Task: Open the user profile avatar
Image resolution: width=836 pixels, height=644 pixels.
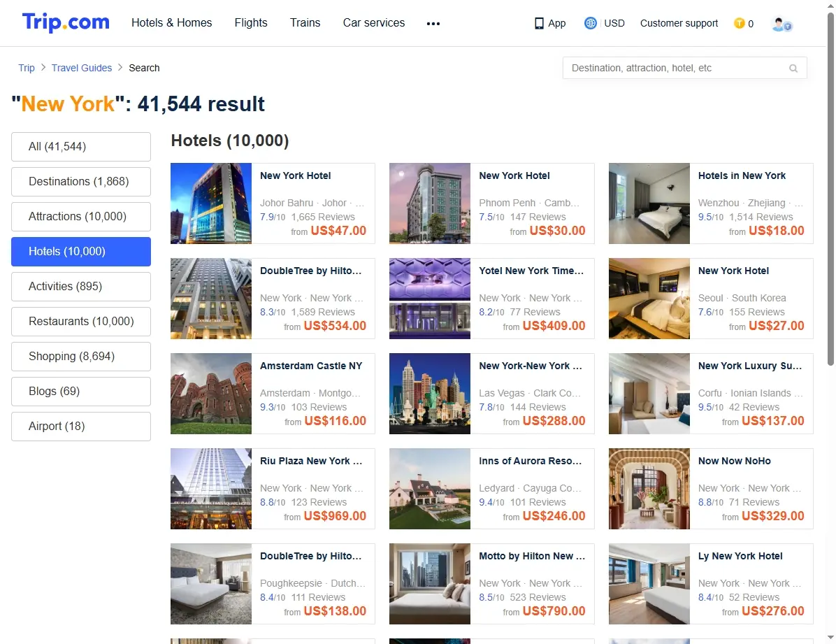Action: 781,24
